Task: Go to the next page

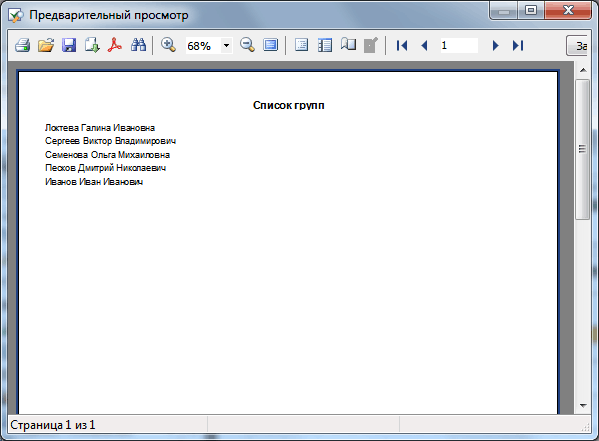Action: [x=495, y=46]
